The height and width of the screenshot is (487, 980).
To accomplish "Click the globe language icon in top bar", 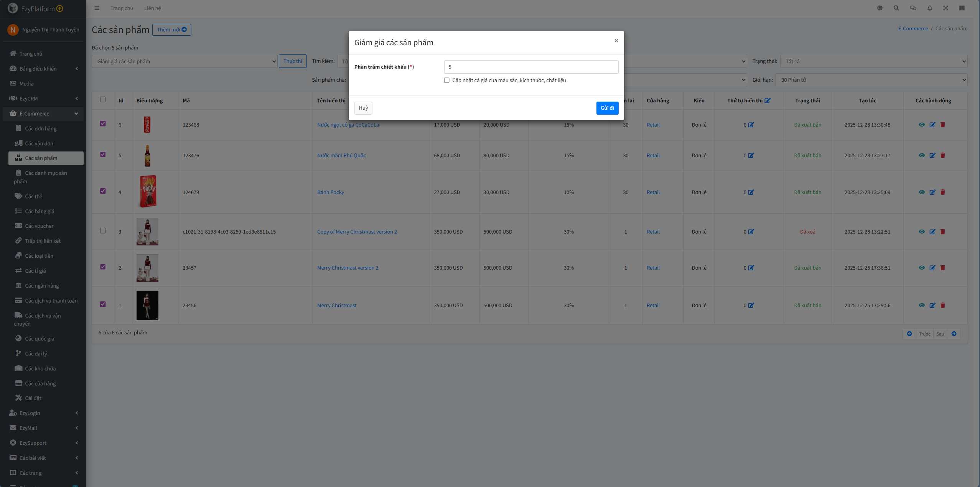I will click(880, 8).
